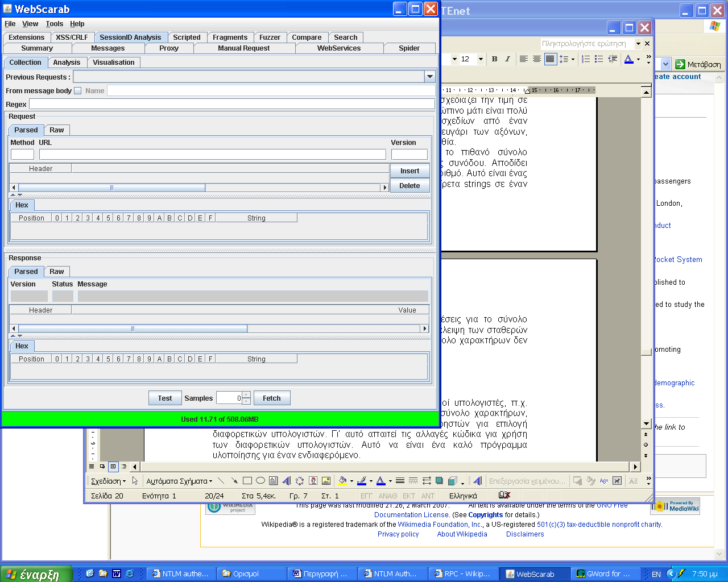Image resolution: width=728 pixels, height=582 pixels.
Task: Click the Fetch button
Action: click(272, 398)
